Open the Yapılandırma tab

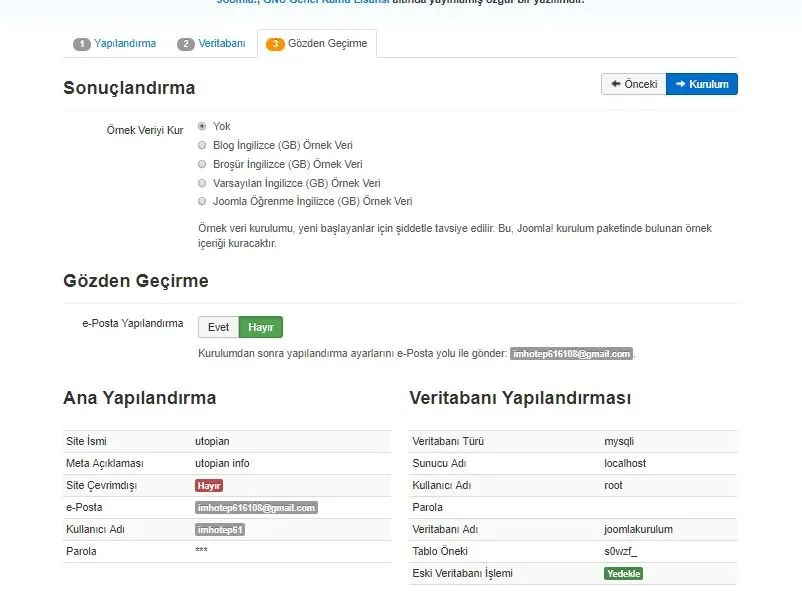tap(115, 44)
